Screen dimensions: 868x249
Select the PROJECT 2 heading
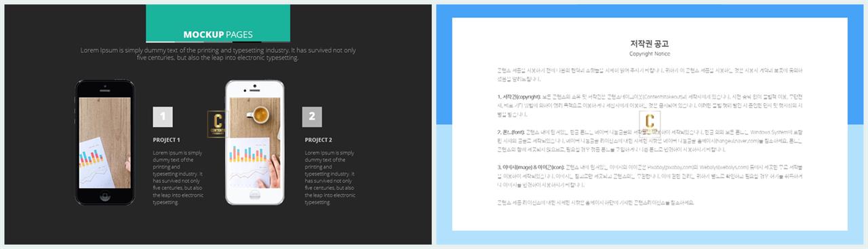click(x=319, y=140)
